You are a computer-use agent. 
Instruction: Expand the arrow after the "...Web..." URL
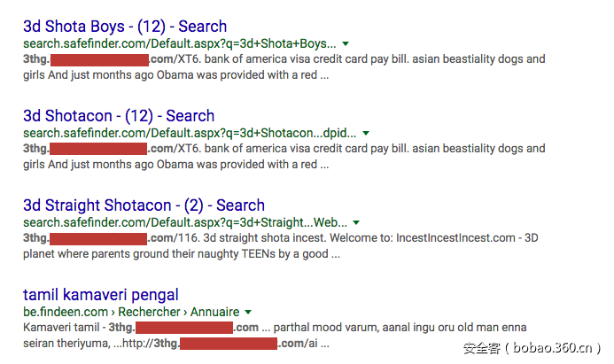click(x=356, y=222)
